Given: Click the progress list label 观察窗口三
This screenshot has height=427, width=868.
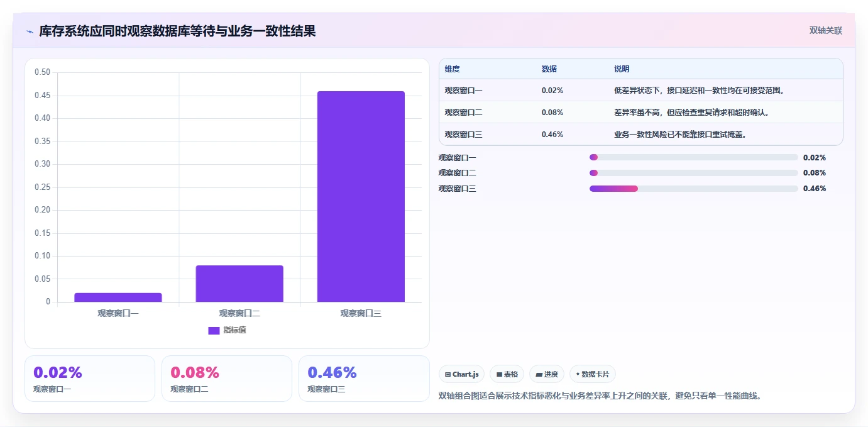Looking at the screenshot, I should pyautogui.click(x=457, y=188).
